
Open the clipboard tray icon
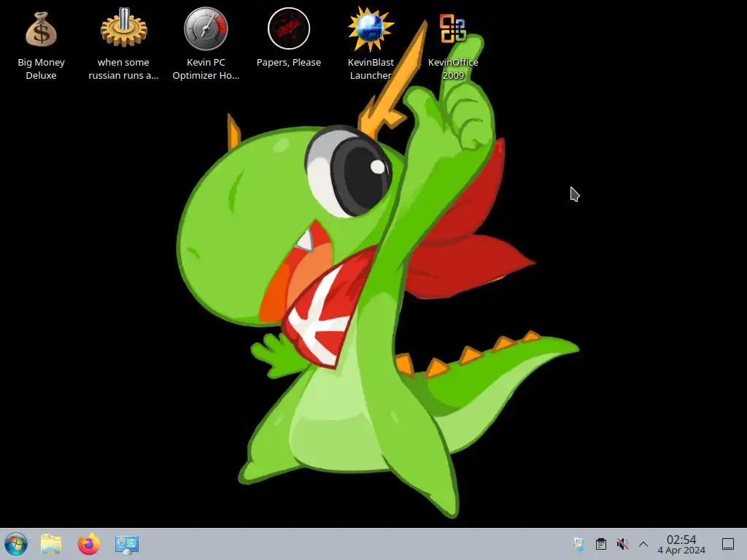coord(601,544)
